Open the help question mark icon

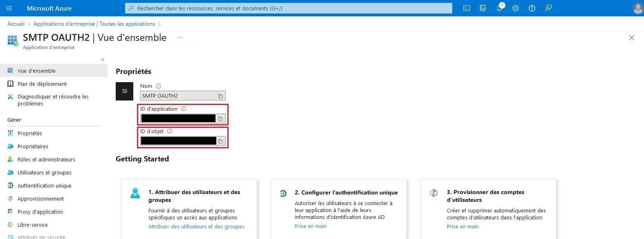[532, 8]
